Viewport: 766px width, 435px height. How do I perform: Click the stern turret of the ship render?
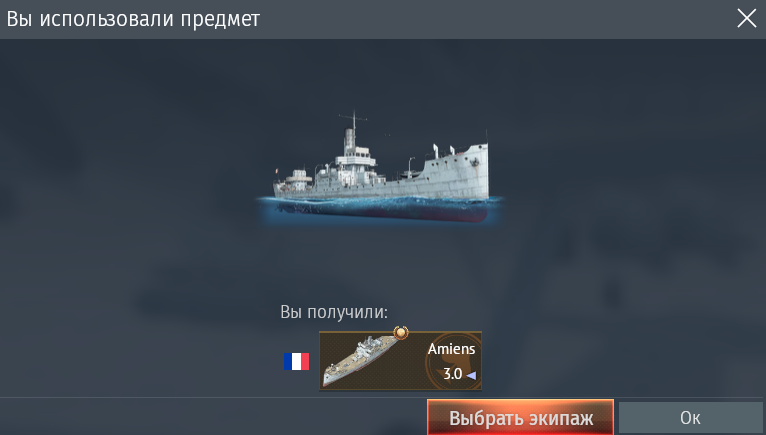pyautogui.click(x=299, y=177)
